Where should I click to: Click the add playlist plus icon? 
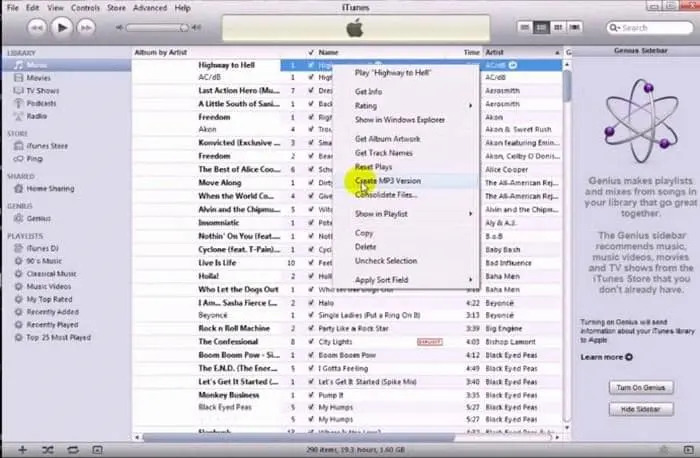point(22,449)
